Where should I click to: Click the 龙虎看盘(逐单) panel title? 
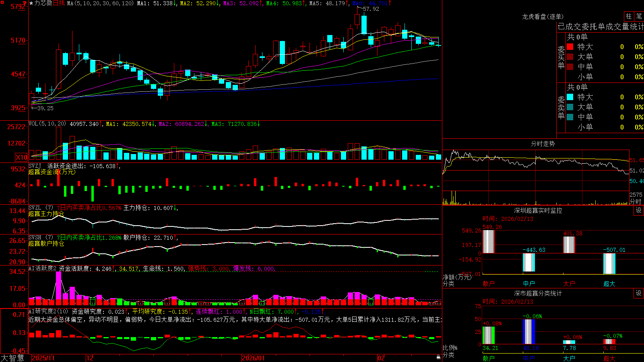[543, 16]
